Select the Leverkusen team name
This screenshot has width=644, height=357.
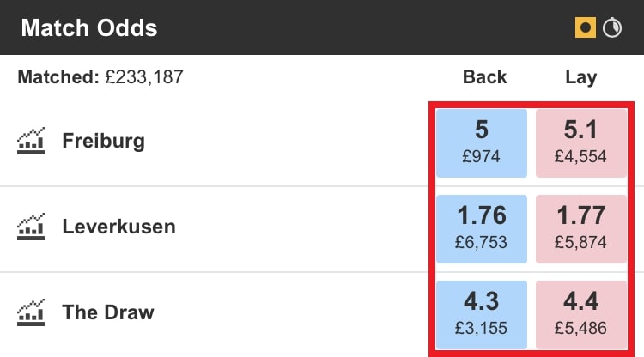(118, 227)
